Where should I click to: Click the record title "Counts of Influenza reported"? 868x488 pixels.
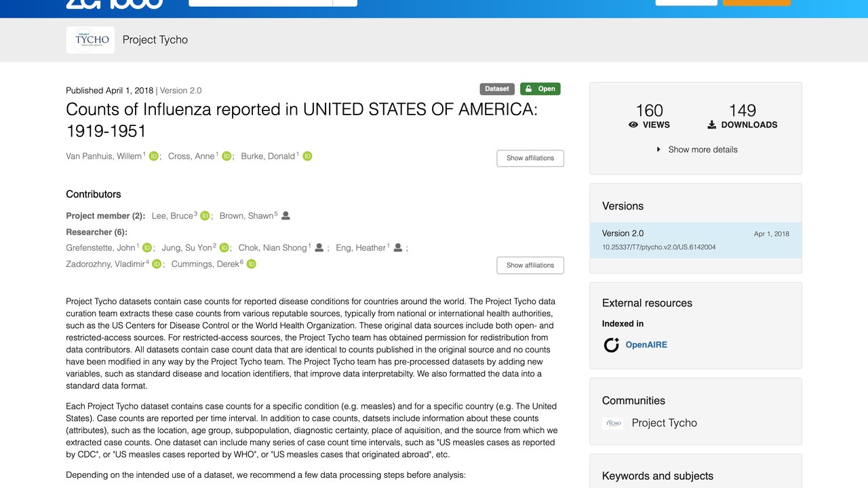point(302,120)
